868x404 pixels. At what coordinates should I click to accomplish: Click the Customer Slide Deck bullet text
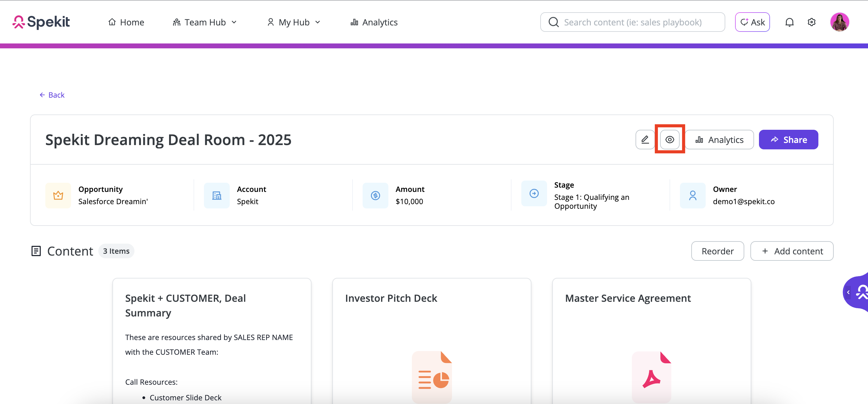click(185, 398)
